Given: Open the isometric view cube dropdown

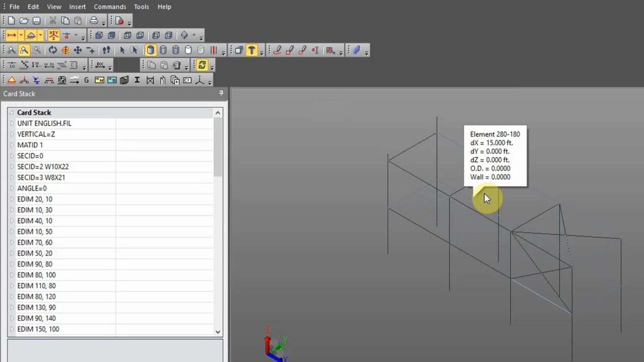Looking at the screenshot, I should pos(194,35).
